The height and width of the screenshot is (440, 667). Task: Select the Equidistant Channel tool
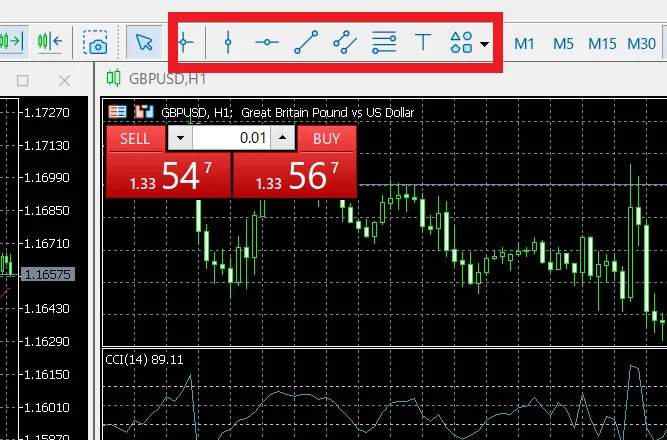(x=345, y=42)
